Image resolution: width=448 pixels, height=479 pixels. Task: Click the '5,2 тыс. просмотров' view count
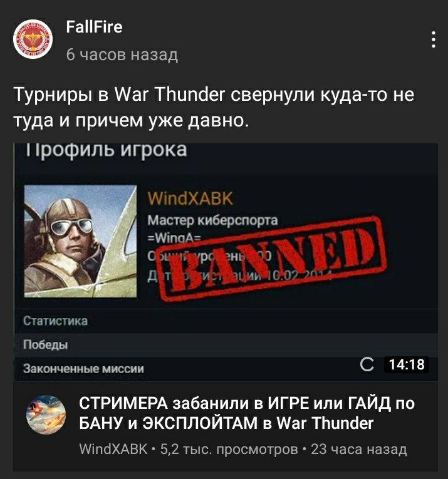(x=229, y=449)
